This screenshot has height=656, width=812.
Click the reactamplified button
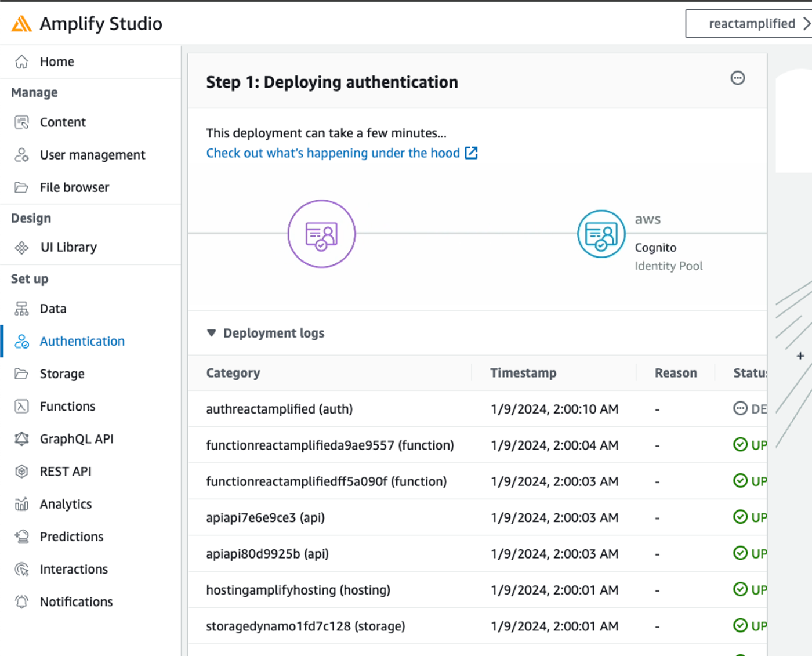click(750, 24)
